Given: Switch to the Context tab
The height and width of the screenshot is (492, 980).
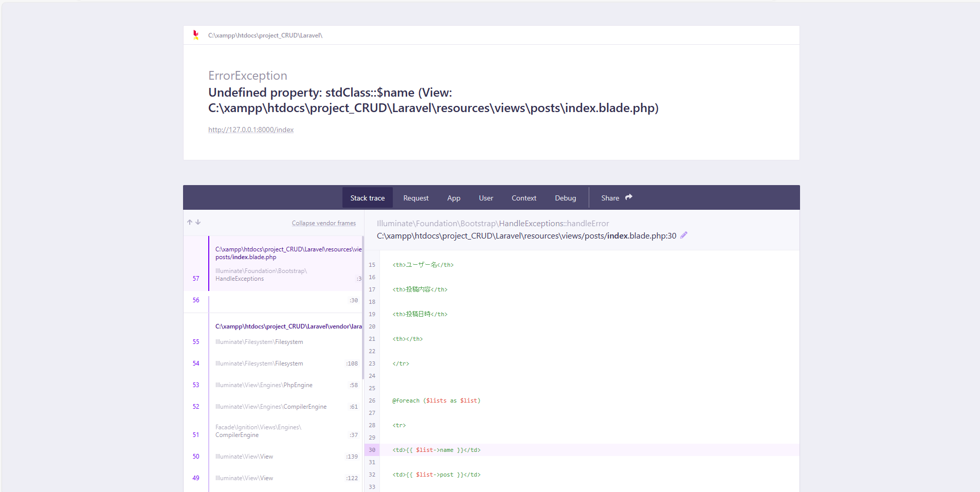Looking at the screenshot, I should [x=524, y=197].
